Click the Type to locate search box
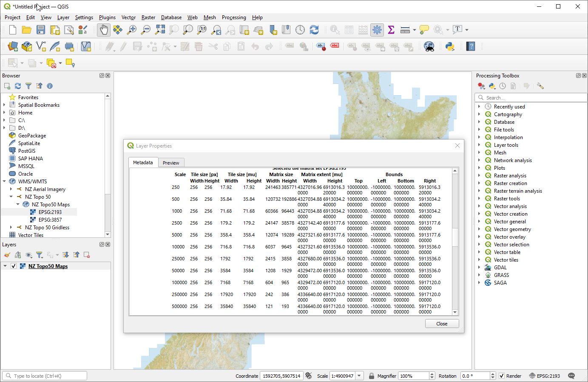The width and height of the screenshot is (588, 382). pyautogui.click(x=45, y=376)
